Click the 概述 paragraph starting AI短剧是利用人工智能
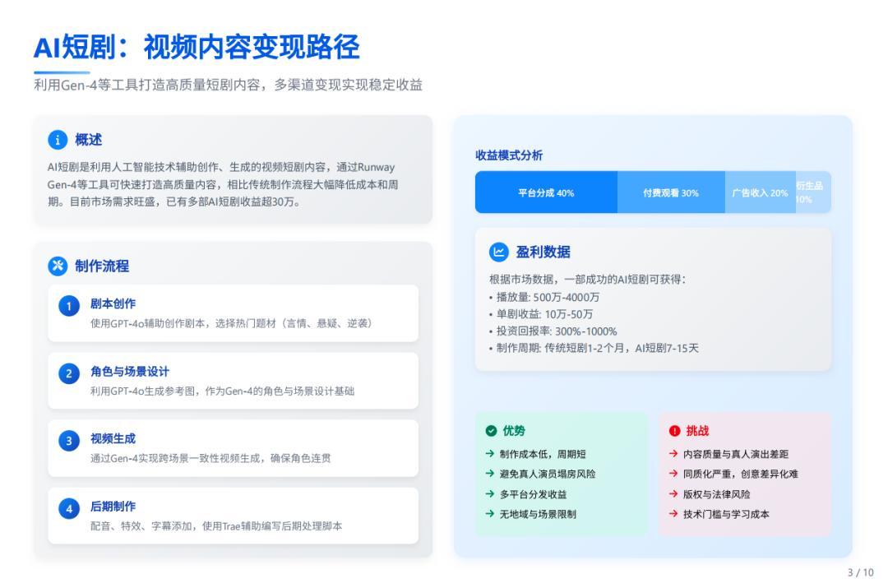The image size is (888, 588). coord(223,185)
